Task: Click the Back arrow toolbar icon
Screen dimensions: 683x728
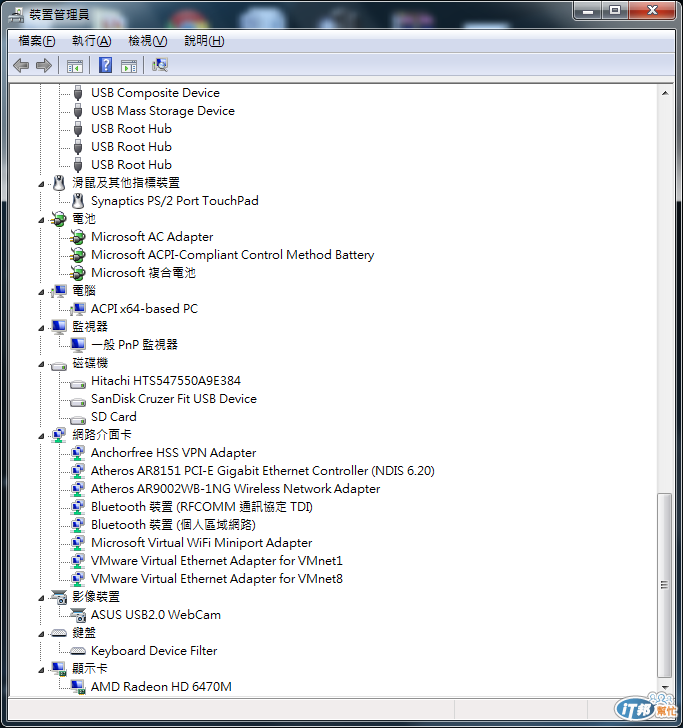Action: [x=21, y=65]
